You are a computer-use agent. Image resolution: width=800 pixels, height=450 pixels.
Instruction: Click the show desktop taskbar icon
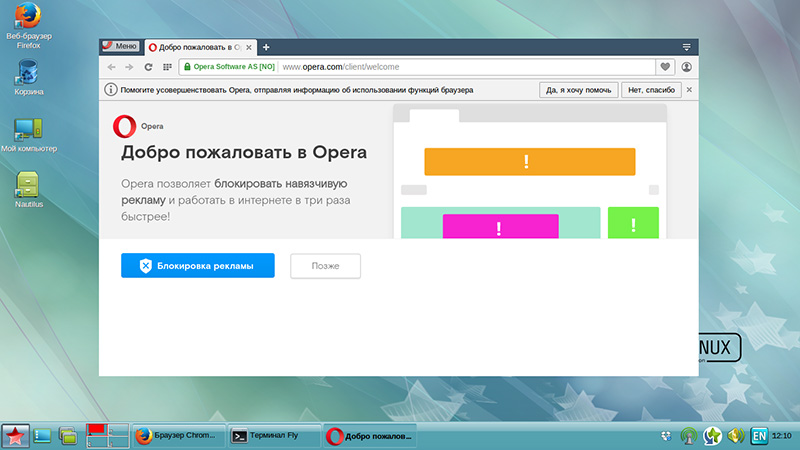tap(42, 436)
